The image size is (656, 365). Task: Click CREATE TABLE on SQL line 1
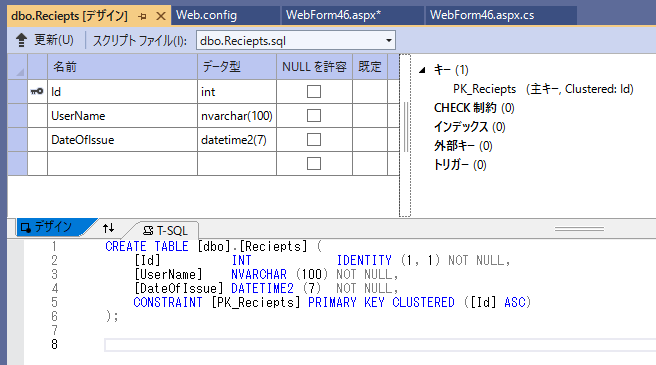[x=147, y=246]
